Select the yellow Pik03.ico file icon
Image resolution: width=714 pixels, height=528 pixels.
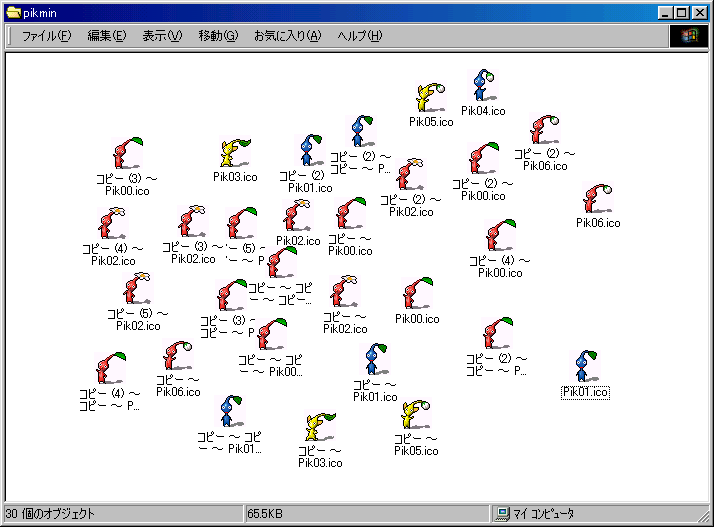pyautogui.click(x=235, y=153)
